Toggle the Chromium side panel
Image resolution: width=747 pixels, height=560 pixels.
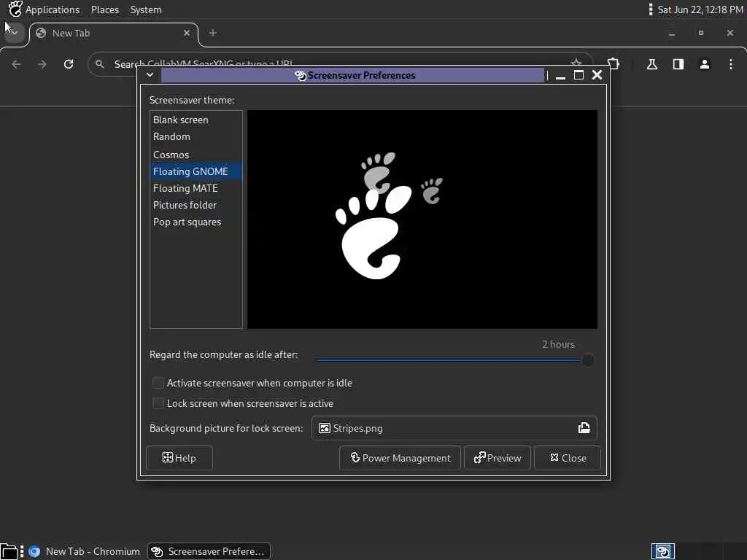click(678, 64)
